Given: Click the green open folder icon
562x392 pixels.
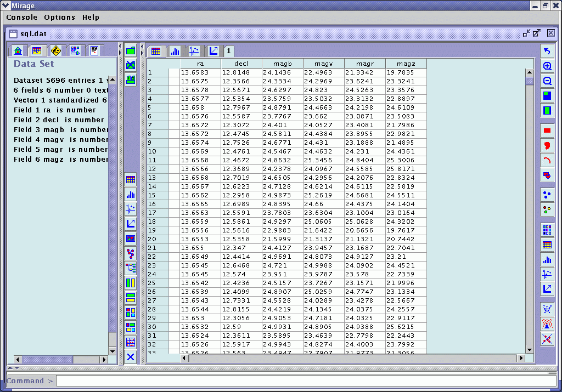Looking at the screenshot, I should [x=131, y=50].
